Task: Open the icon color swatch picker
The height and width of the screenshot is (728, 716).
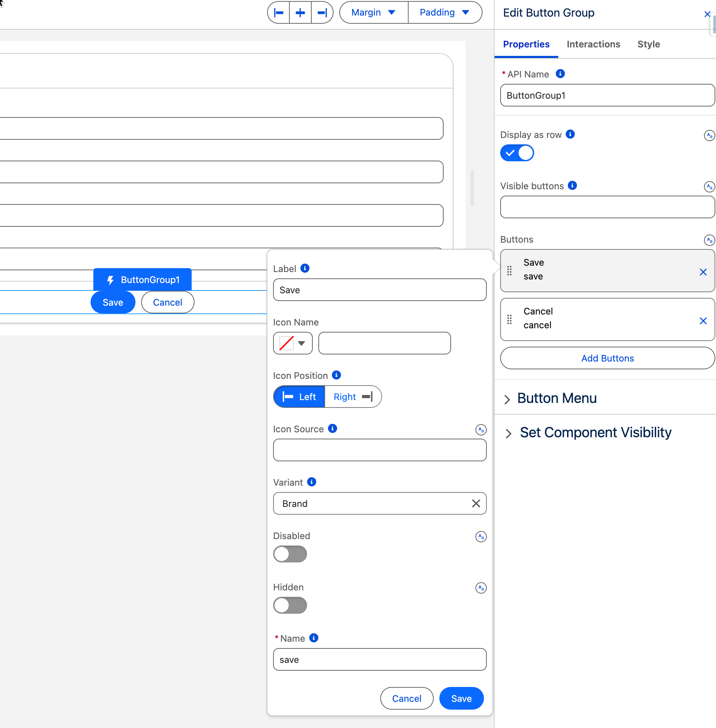Action: 293,343
